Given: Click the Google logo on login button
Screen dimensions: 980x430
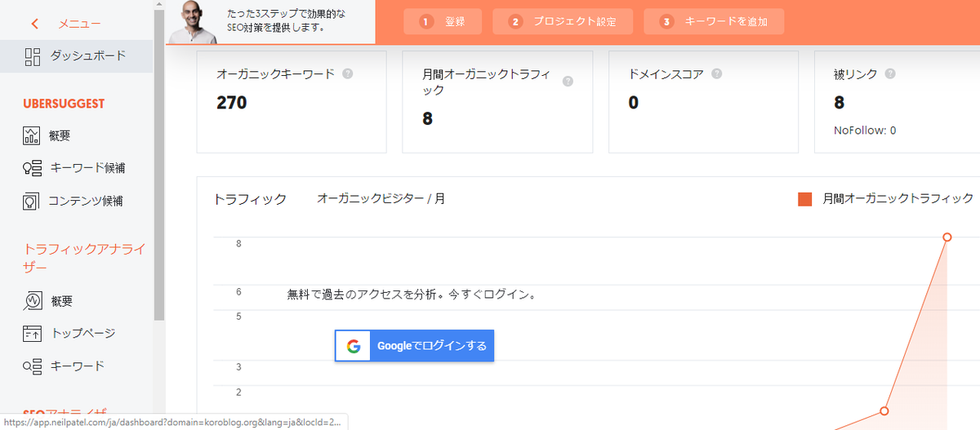Looking at the screenshot, I should click(x=354, y=346).
